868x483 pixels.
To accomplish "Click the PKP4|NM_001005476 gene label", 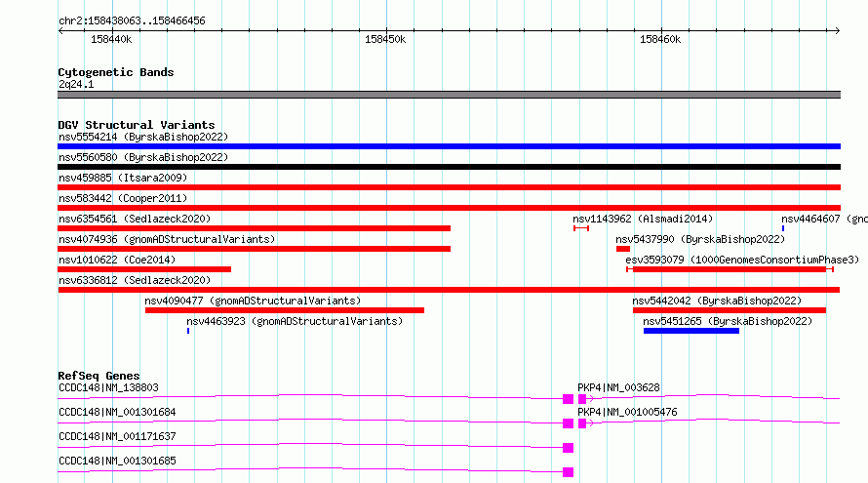I will 627,412.
